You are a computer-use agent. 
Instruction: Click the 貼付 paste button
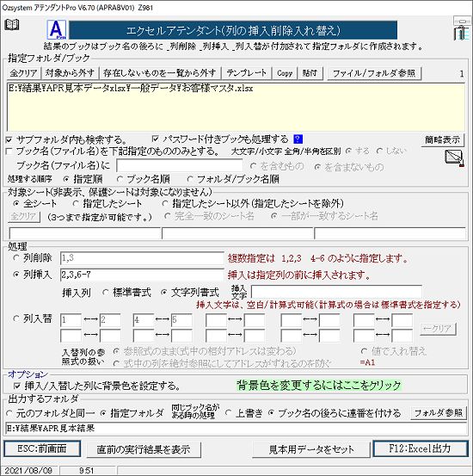coord(310,73)
